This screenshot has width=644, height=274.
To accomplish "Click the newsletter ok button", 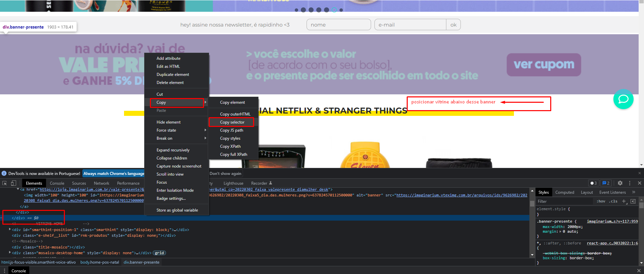I will pos(453,25).
